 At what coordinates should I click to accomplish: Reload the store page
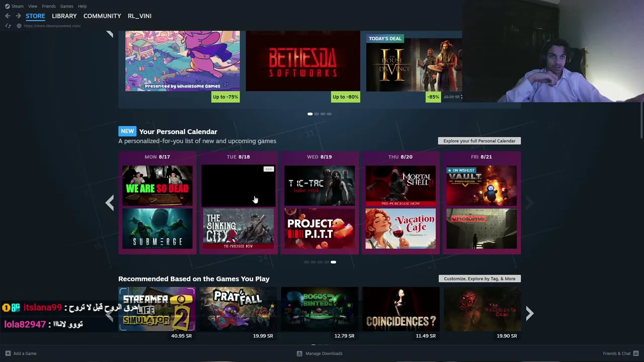[8, 26]
